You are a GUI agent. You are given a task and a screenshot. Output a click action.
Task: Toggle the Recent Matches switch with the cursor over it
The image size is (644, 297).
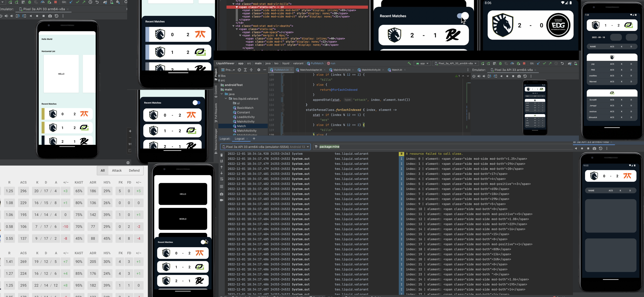pyautogui.click(x=462, y=16)
